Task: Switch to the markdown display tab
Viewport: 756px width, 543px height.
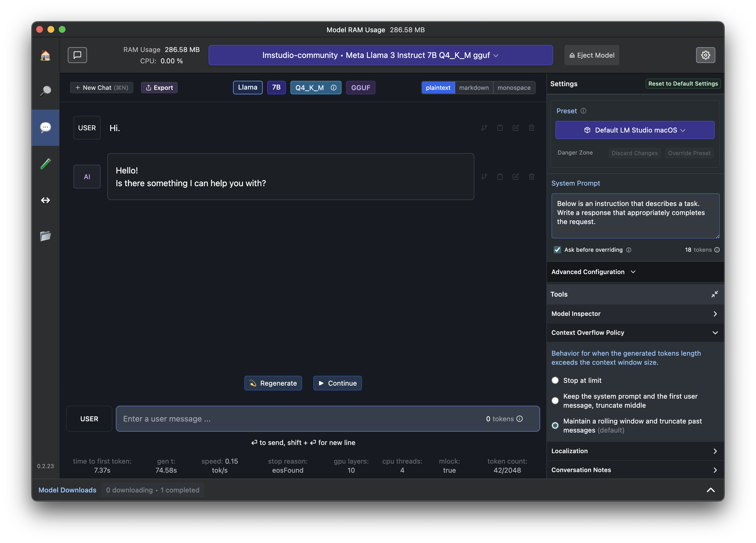Action: pos(474,88)
